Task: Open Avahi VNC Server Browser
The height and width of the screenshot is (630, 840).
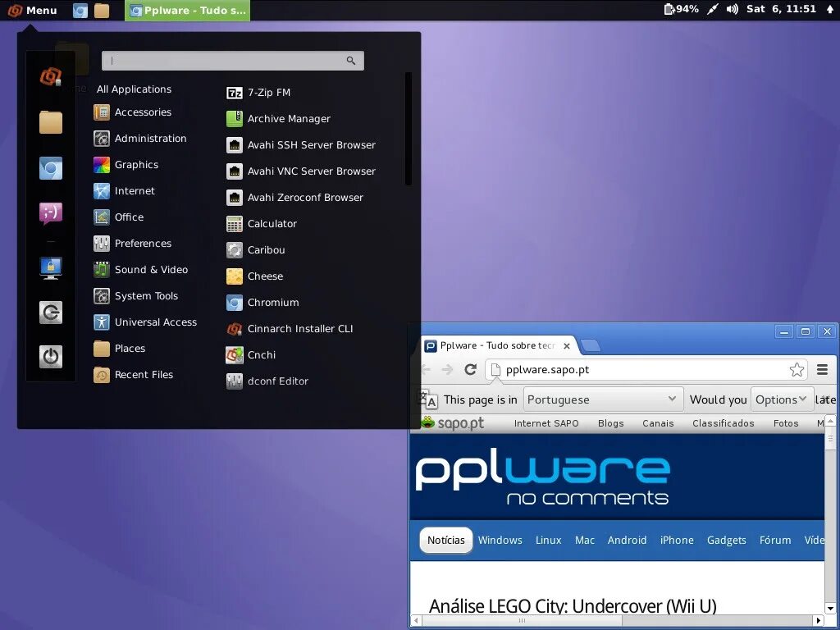Action: (x=301, y=171)
